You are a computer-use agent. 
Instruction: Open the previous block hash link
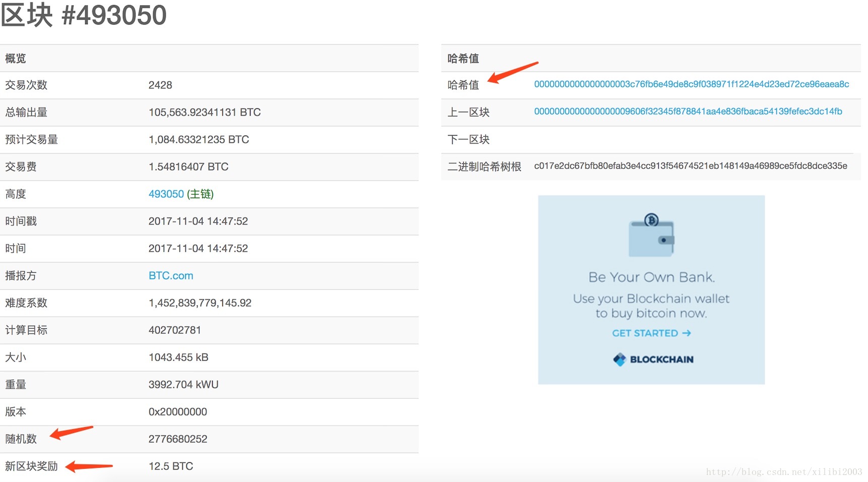688,111
